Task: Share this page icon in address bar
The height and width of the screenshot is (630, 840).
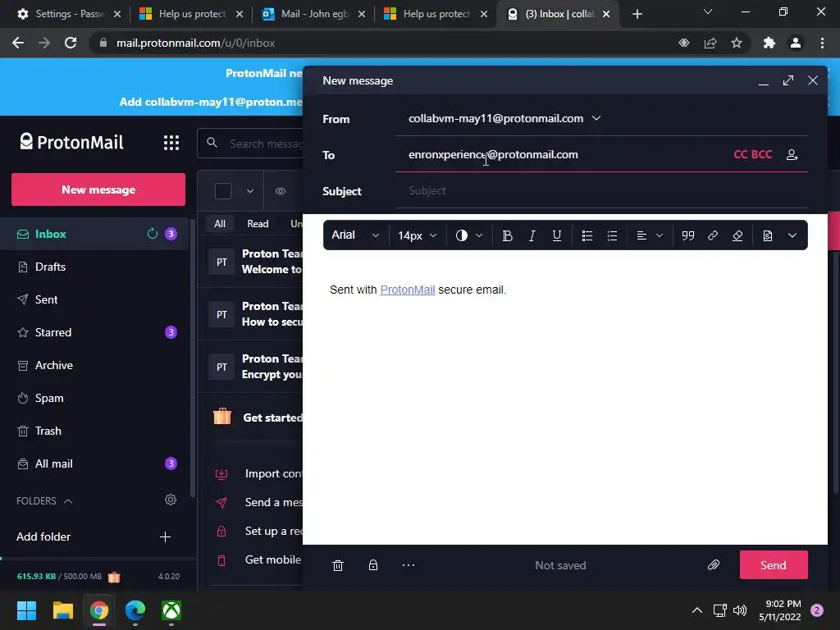Action: 710,43
